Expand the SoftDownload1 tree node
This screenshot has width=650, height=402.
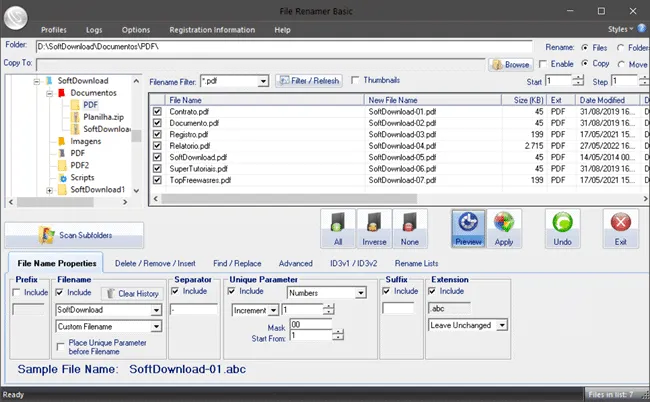pos(49,190)
